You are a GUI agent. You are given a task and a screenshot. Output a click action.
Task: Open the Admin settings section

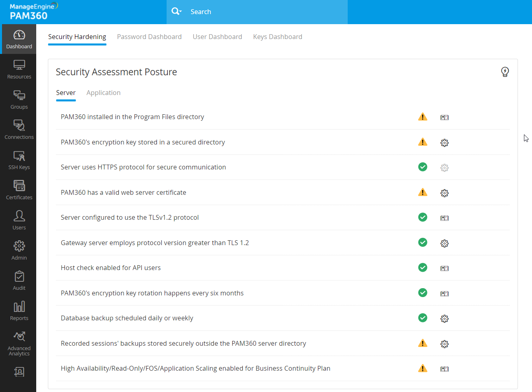pyautogui.click(x=19, y=250)
